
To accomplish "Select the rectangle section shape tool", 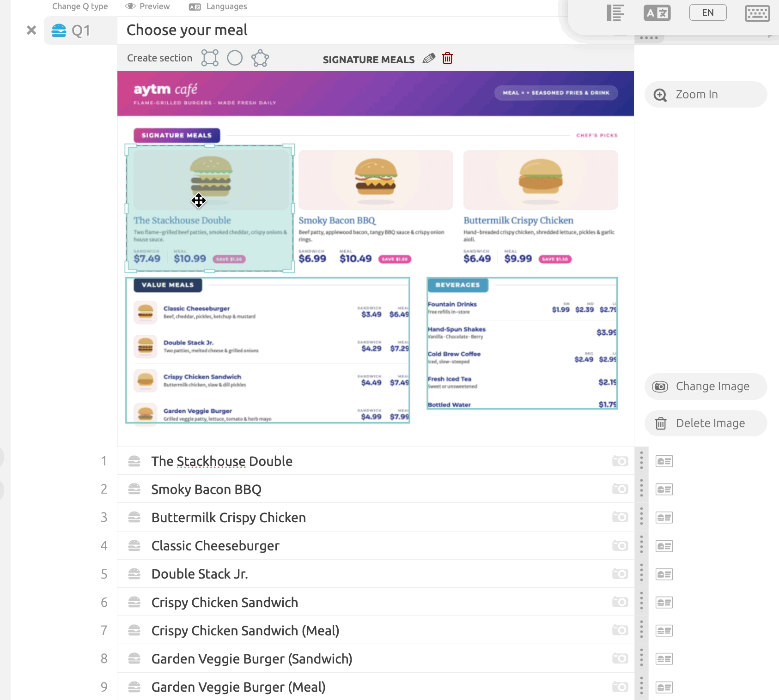I will 210,58.
